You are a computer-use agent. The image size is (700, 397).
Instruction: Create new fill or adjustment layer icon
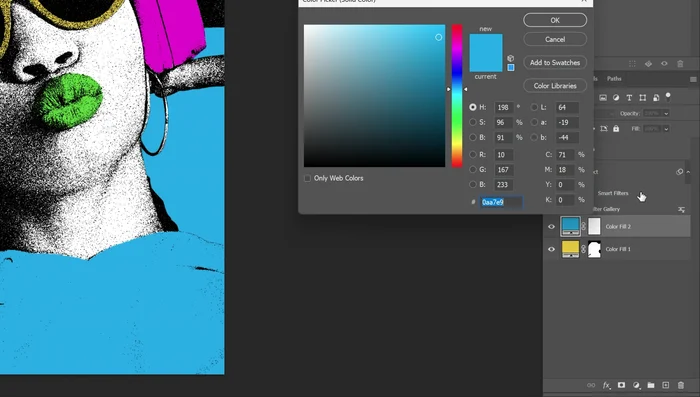click(x=636, y=385)
